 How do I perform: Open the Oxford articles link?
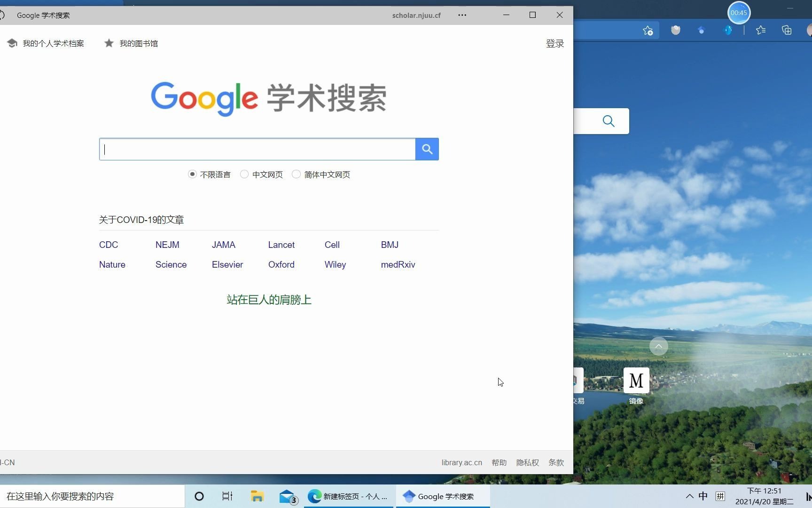tap(281, 265)
